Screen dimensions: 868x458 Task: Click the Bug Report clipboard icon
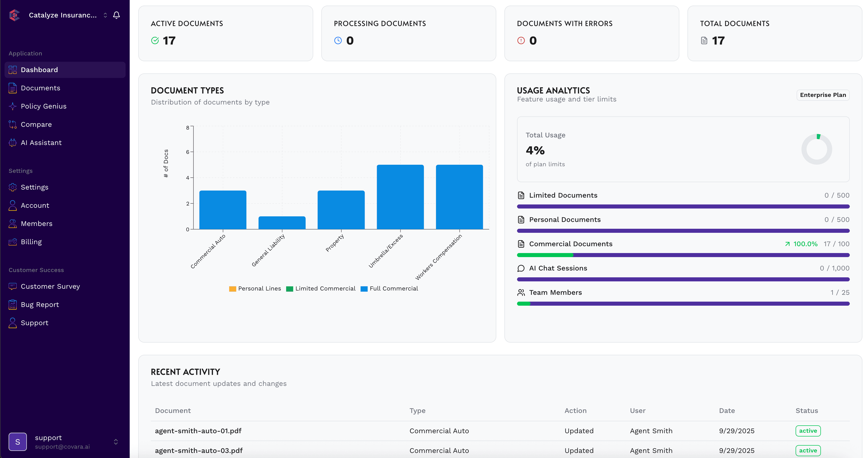[12, 304]
